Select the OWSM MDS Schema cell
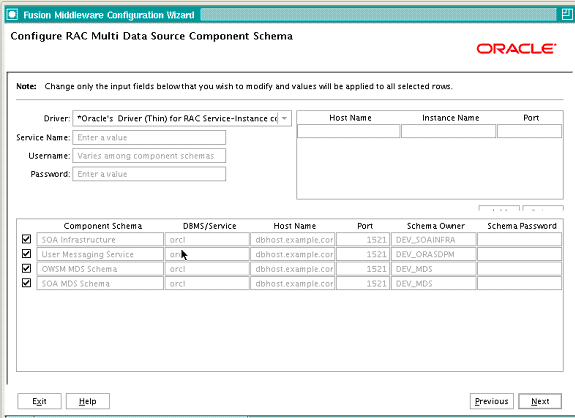Image resolution: width=575 pixels, height=418 pixels. (x=100, y=269)
